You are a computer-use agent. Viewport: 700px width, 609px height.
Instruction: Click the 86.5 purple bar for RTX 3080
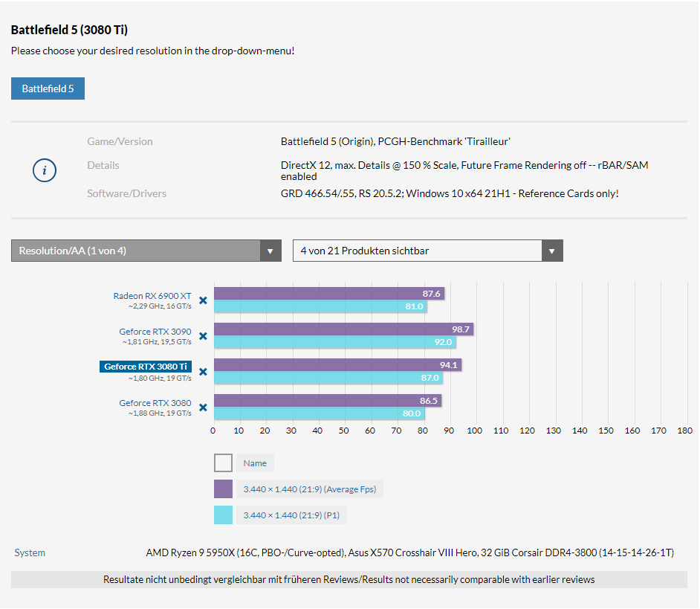[x=328, y=401]
